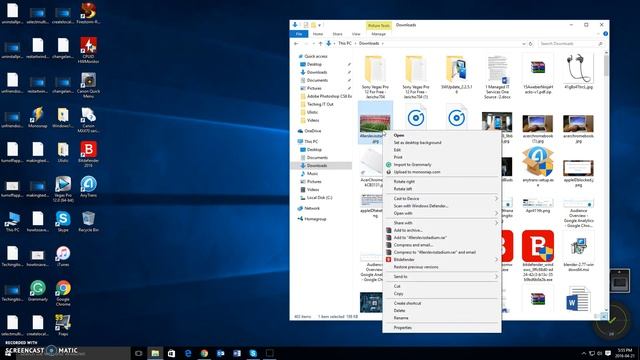
Task: Click the up-one-level arrow in Explorer
Action: click(x=320, y=43)
